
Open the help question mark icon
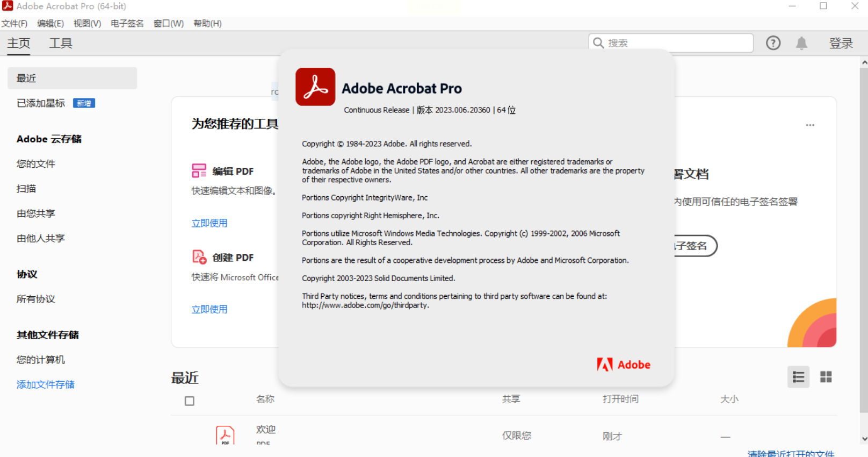pos(773,43)
